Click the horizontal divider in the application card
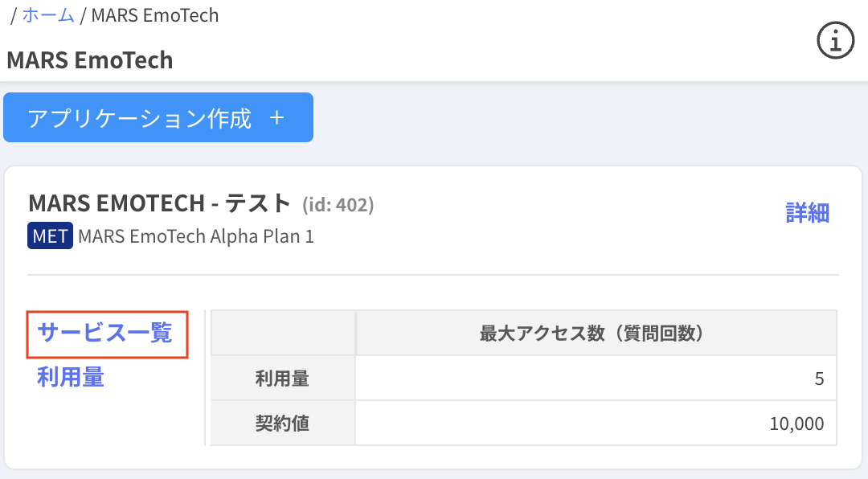 pyautogui.click(x=433, y=275)
